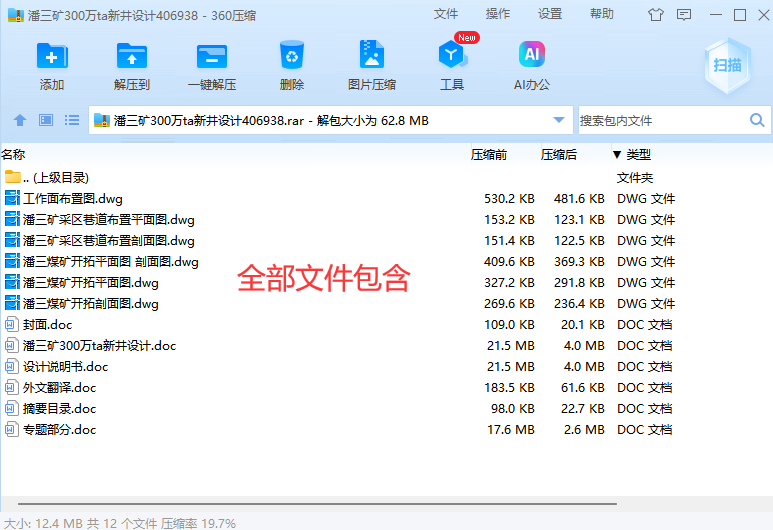Click the 291.8 KB compressed size cell
This screenshot has height=530, width=773.
pyautogui.click(x=579, y=283)
